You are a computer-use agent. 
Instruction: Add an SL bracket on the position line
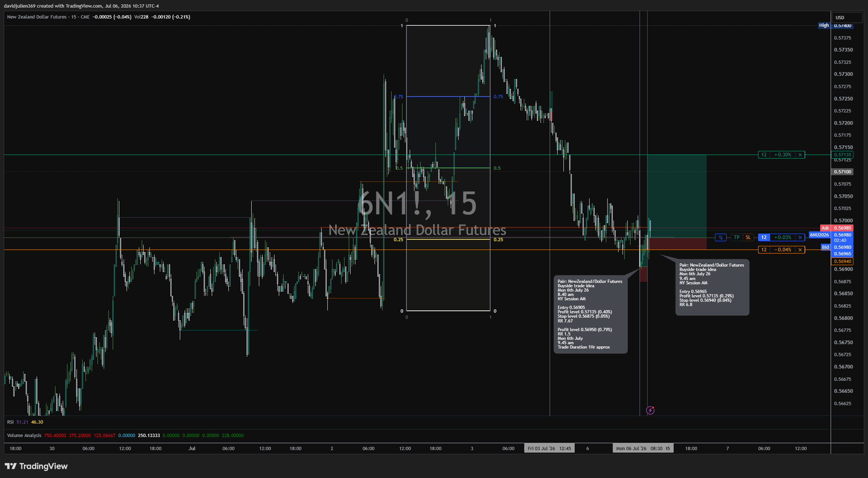pyautogui.click(x=748, y=238)
